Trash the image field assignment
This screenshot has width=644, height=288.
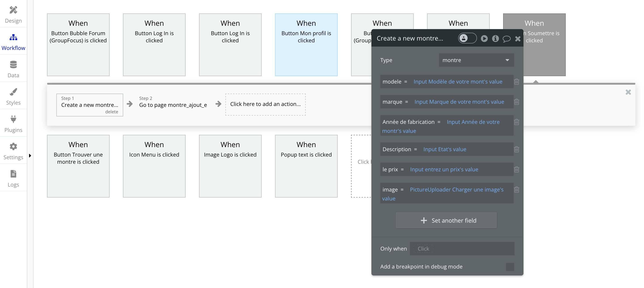(x=517, y=190)
